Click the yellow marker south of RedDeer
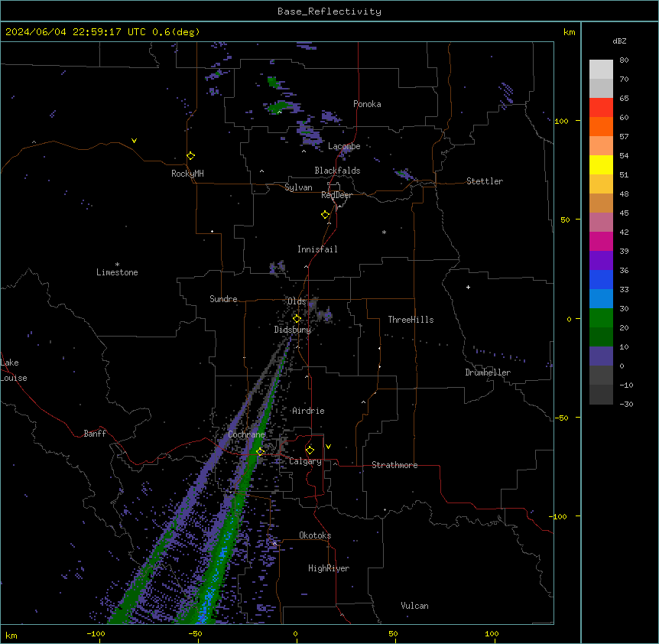 [326, 215]
